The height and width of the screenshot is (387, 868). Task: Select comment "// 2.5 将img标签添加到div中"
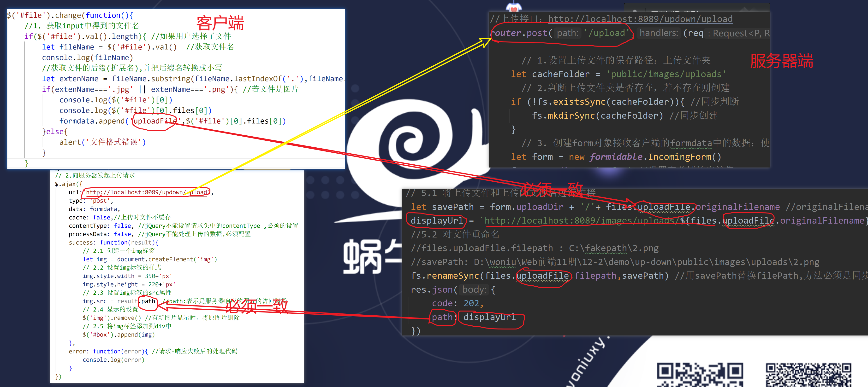(127, 326)
